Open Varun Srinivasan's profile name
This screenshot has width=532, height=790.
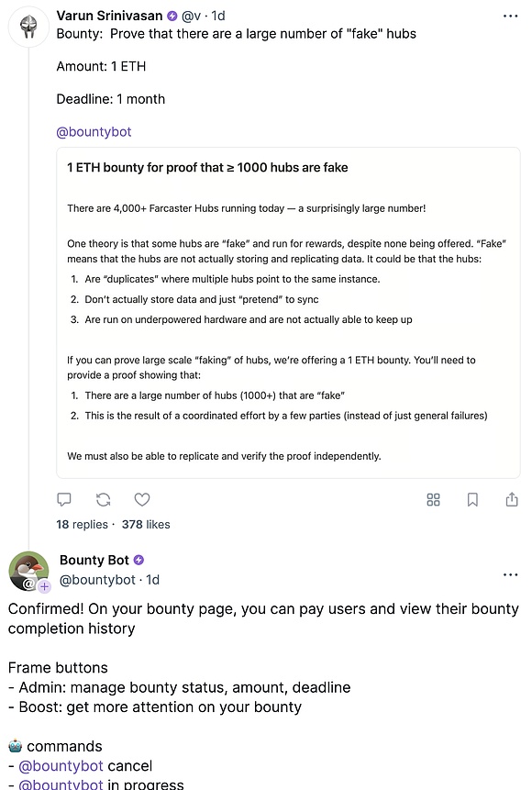tap(109, 16)
